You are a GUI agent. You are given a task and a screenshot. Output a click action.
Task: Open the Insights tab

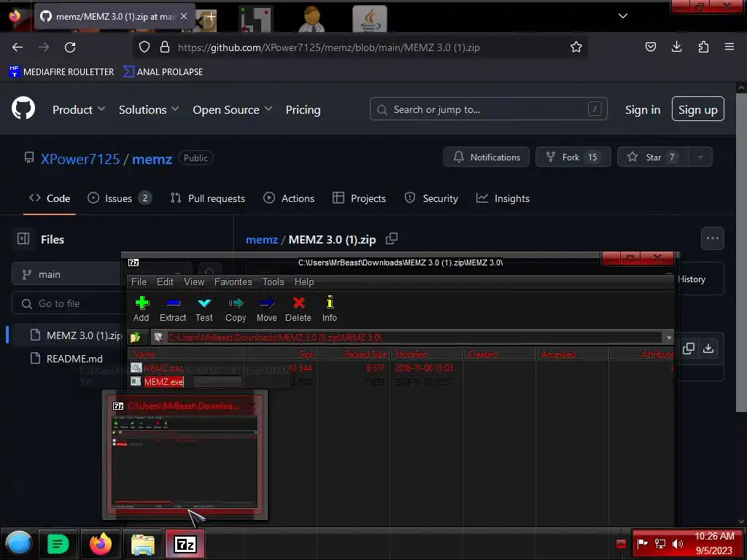click(503, 198)
